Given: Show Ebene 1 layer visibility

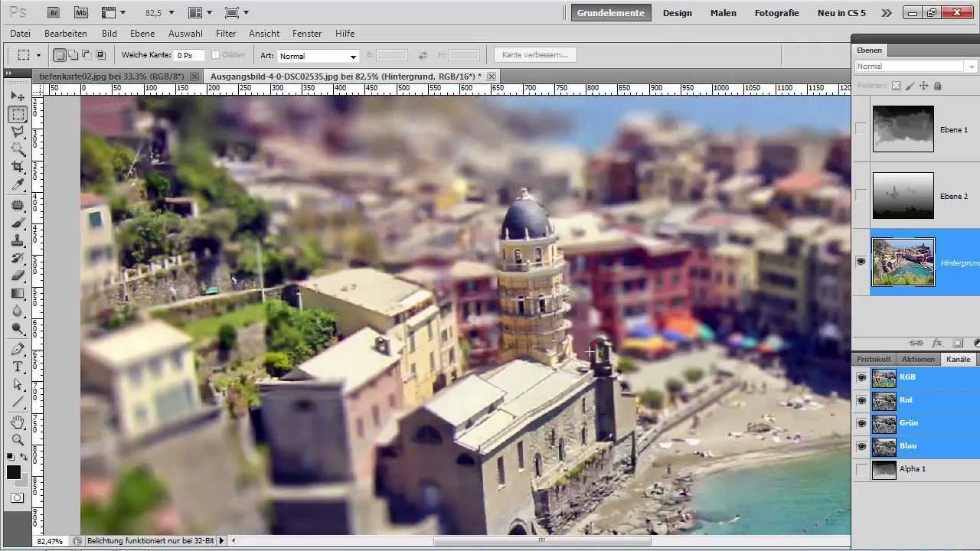Looking at the screenshot, I should point(861,129).
